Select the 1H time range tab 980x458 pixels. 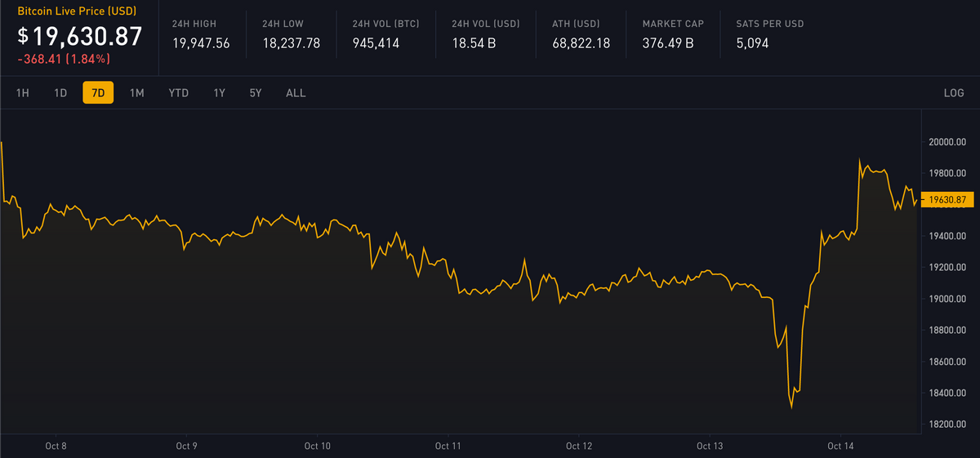point(23,93)
